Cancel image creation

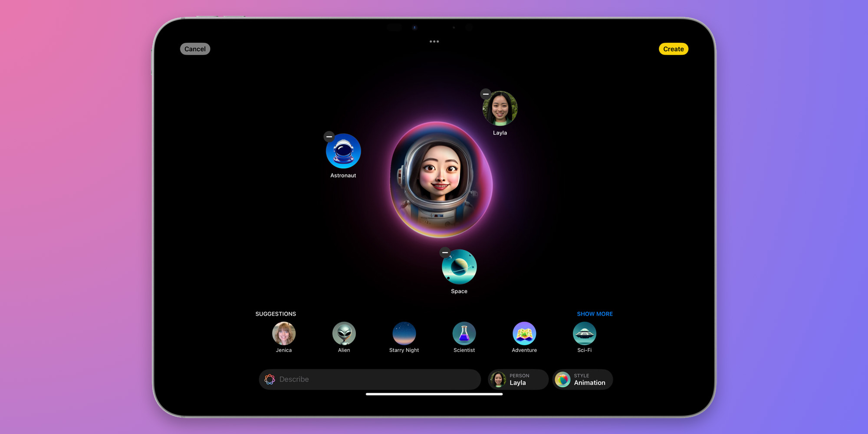click(x=195, y=49)
